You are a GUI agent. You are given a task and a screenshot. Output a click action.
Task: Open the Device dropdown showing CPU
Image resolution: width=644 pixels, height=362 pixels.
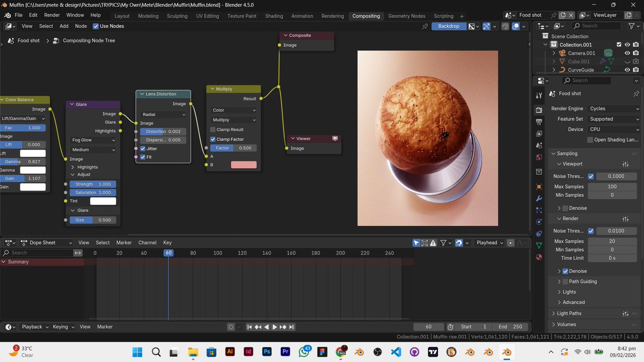click(x=613, y=129)
